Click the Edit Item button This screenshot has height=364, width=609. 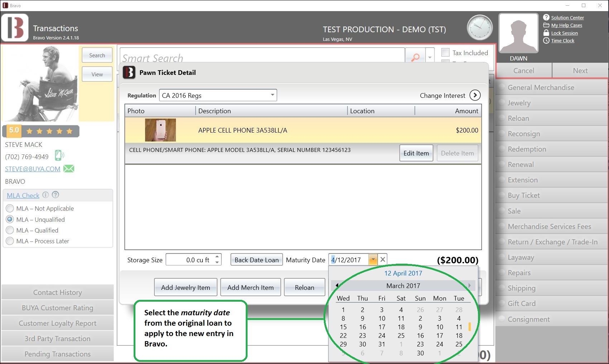[416, 153]
